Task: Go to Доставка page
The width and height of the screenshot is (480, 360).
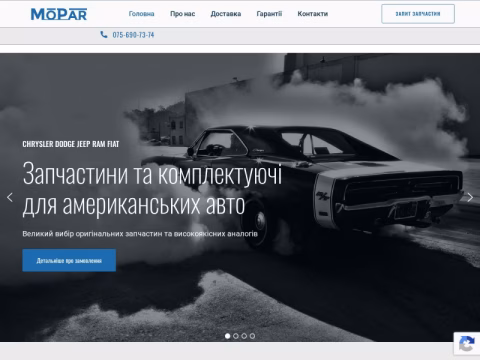Action: [226, 14]
